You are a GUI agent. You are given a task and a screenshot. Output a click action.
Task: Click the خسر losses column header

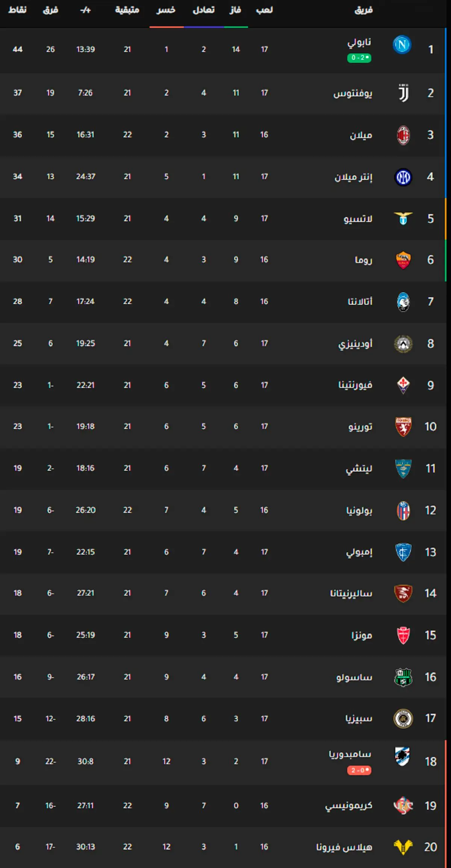pyautogui.click(x=166, y=10)
